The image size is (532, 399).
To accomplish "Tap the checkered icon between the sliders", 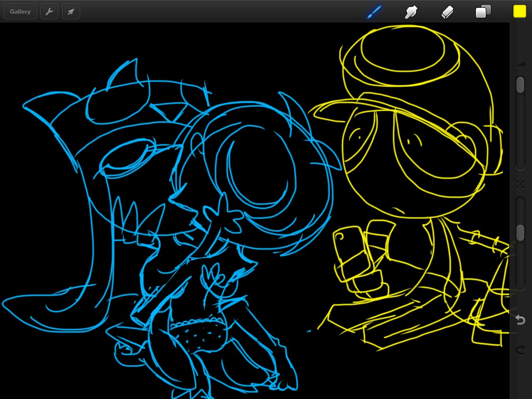I will point(520,184).
